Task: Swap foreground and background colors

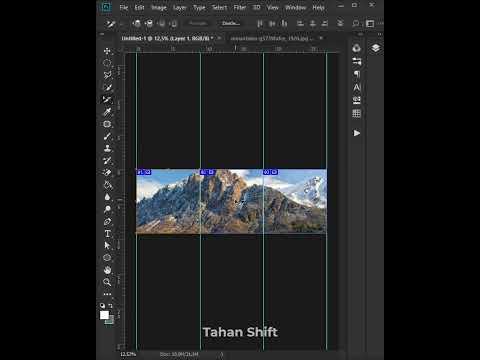Action: [x=111, y=305]
